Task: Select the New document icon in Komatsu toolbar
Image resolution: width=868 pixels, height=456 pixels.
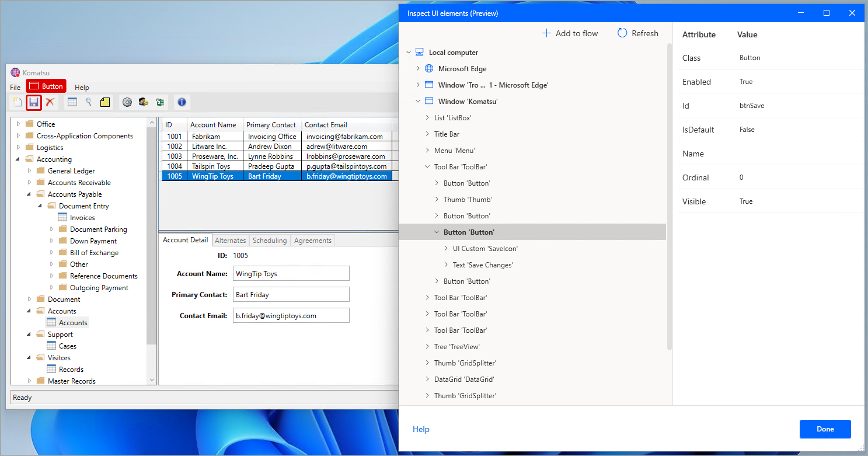Action: click(18, 102)
